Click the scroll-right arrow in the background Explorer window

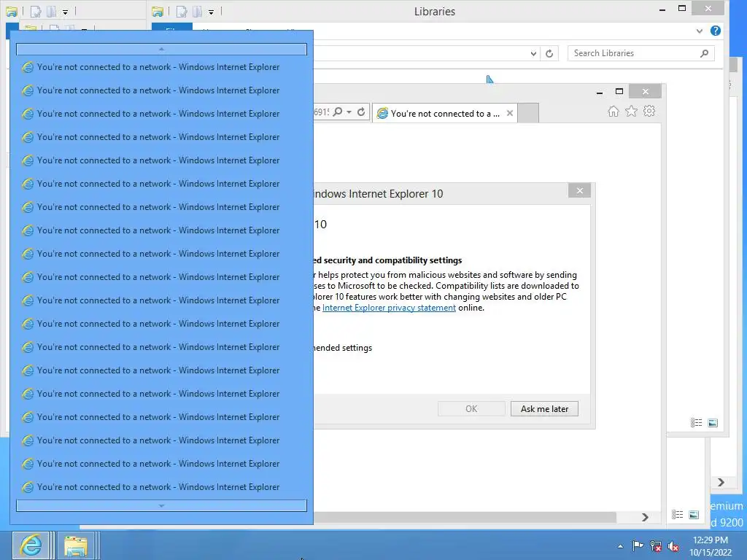point(721,483)
